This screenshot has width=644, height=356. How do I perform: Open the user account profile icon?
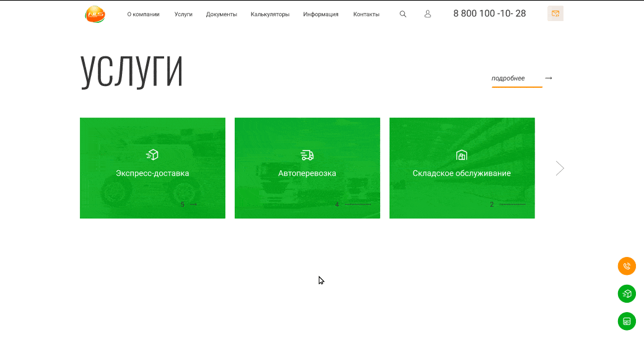click(427, 14)
